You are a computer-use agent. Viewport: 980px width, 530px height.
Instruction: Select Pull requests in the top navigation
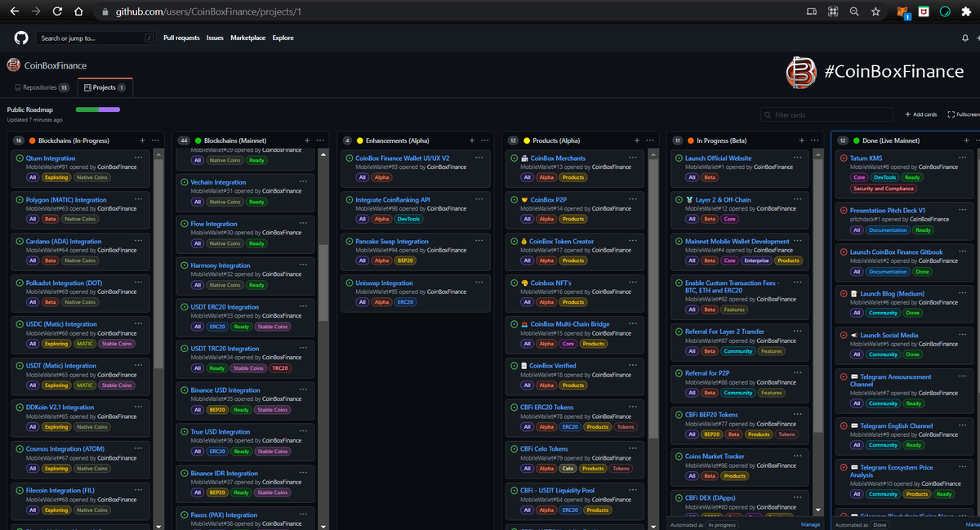click(180, 38)
